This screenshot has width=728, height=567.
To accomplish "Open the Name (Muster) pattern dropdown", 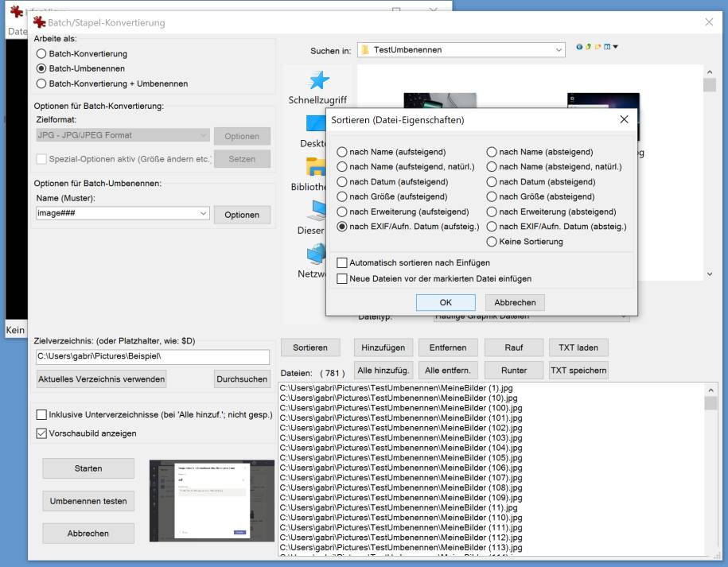I will pos(204,214).
